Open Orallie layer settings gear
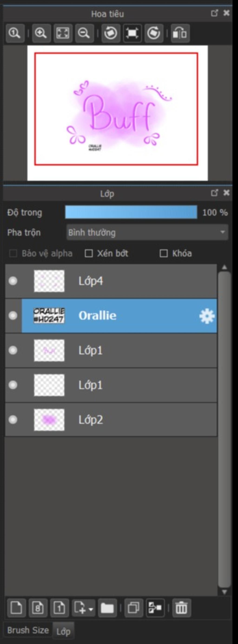Viewport: 238px width, 644px height. [207, 316]
